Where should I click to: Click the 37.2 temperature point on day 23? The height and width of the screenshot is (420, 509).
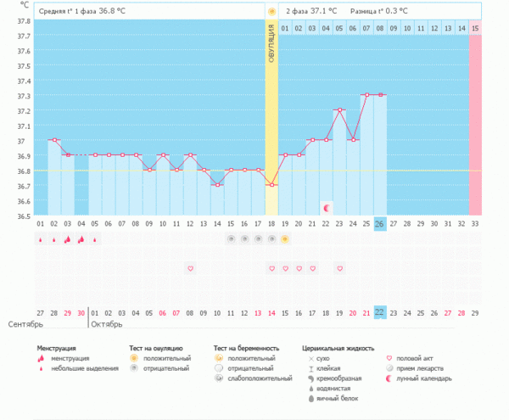[x=339, y=110]
